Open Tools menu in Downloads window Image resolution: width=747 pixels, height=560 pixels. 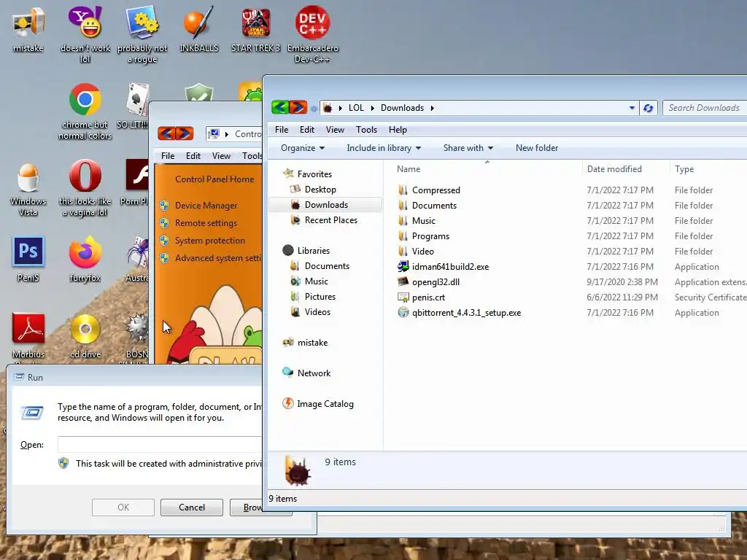[x=366, y=130]
